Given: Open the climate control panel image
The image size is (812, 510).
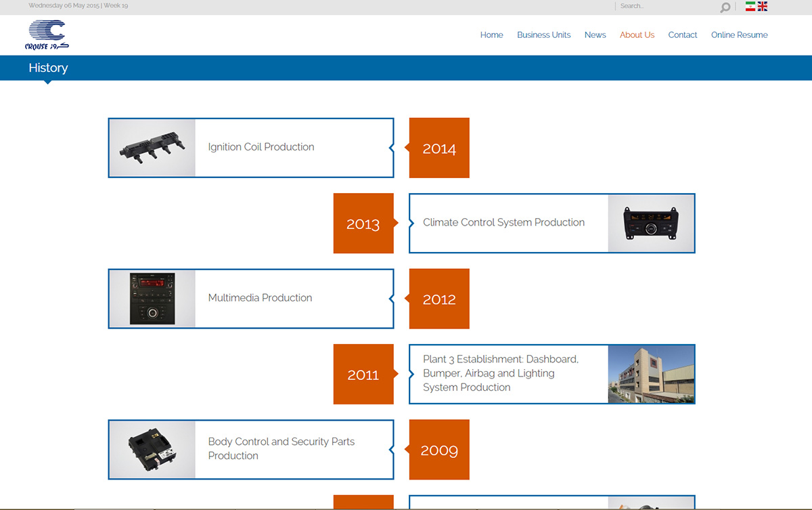Looking at the screenshot, I should (651, 224).
